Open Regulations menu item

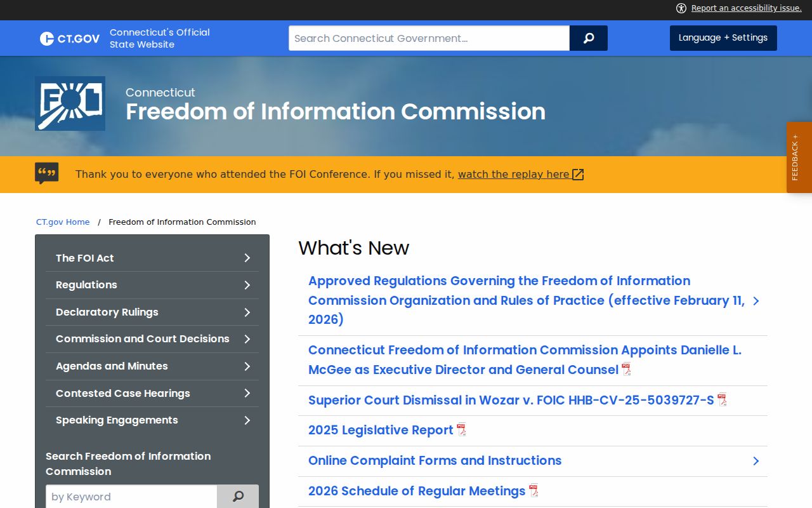(86, 284)
